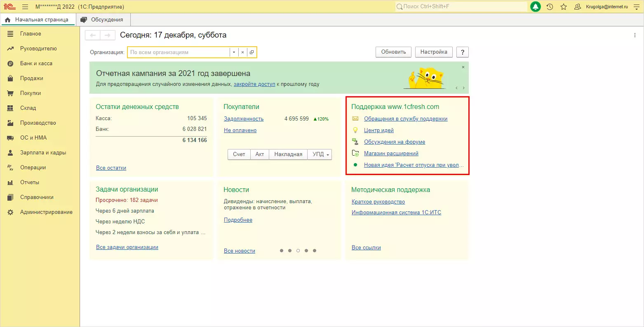Open the history clock icon
Viewport: 644px width, 327px height.
click(x=550, y=7)
